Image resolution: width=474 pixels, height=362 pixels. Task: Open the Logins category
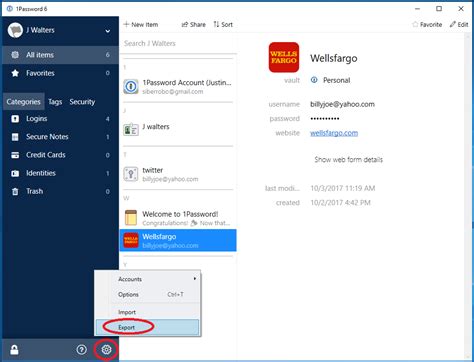point(60,119)
